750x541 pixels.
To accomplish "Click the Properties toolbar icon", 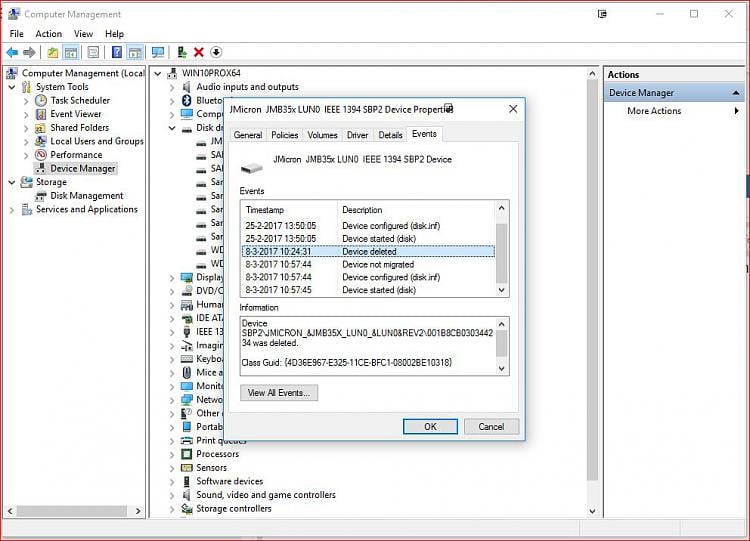I will point(94,52).
